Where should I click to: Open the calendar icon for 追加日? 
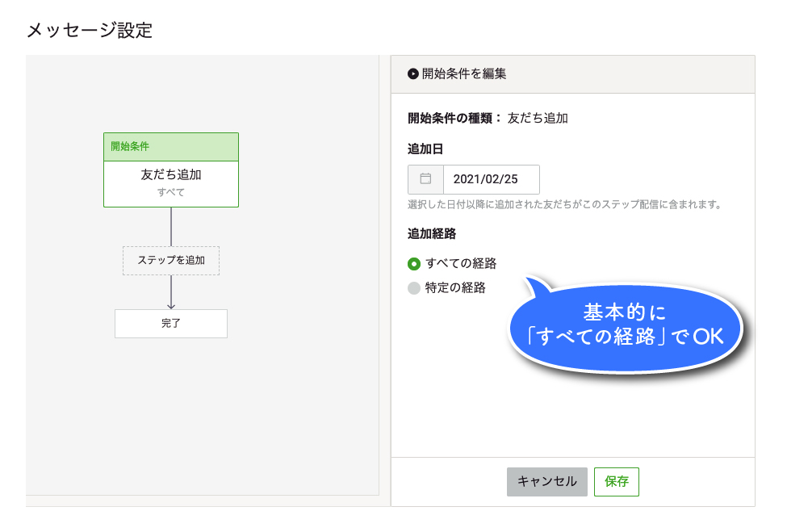[425, 179]
